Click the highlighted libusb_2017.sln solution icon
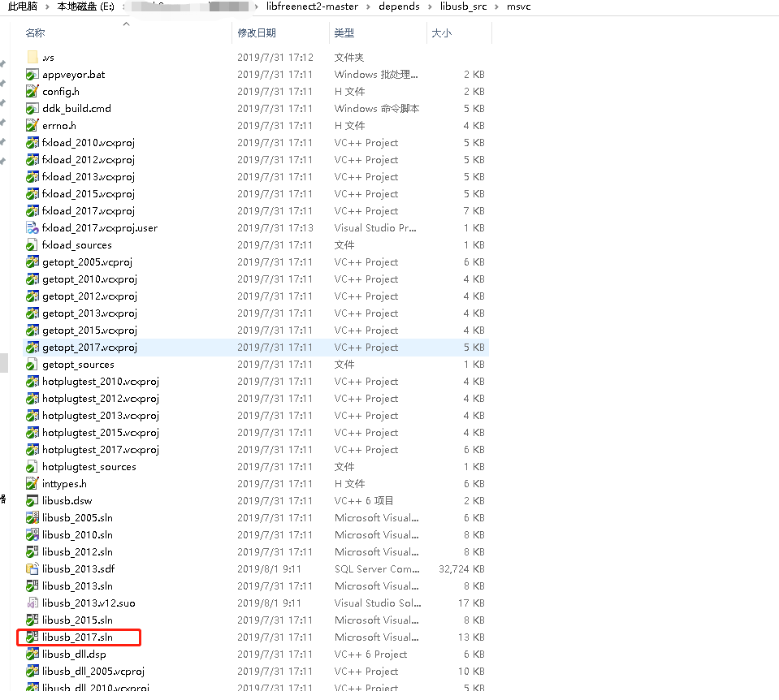The width and height of the screenshot is (779, 700). pyautogui.click(x=32, y=637)
